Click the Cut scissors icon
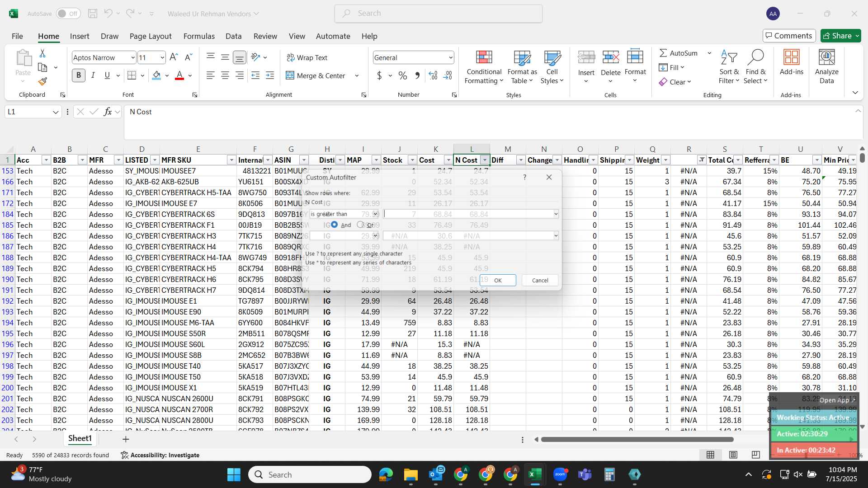Viewport: 868px width, 488px height. (42, 53)
